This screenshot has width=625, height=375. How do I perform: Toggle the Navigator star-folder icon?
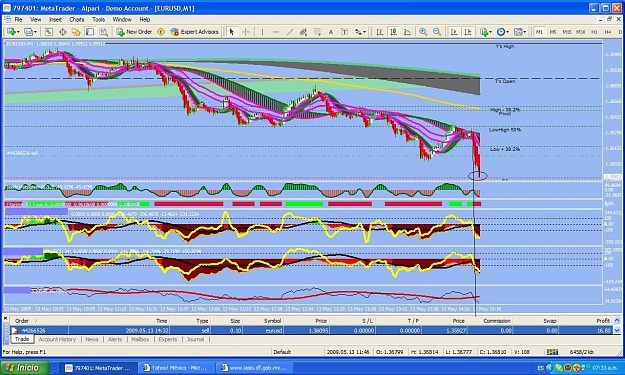tap(76, 32)
